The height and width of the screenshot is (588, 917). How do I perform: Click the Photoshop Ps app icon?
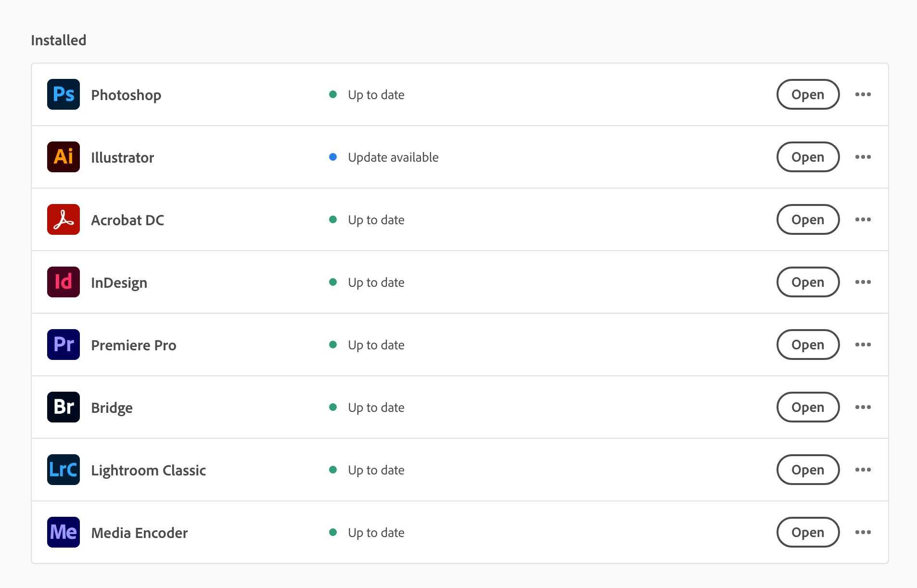[x=64, y=94]
